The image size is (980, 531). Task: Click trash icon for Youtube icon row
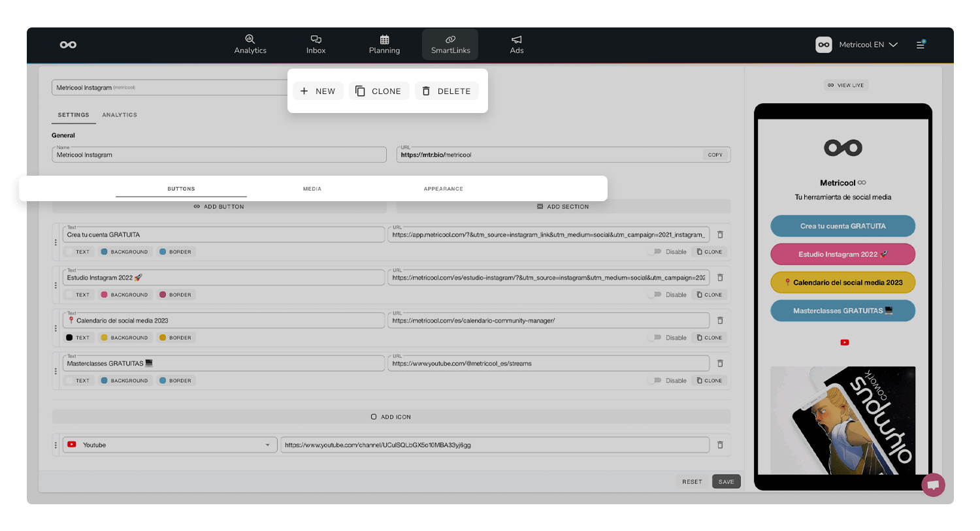pyautogui.click(x=720, y=445)
